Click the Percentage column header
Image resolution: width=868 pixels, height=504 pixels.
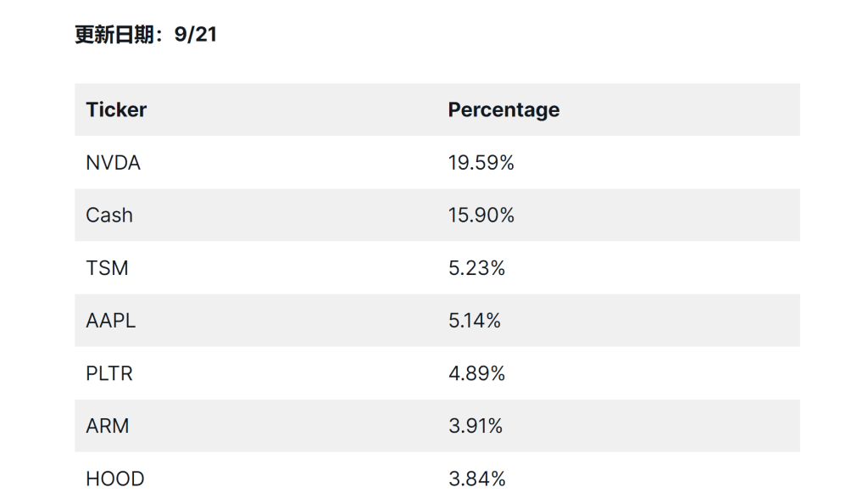(x=504, y=109)
